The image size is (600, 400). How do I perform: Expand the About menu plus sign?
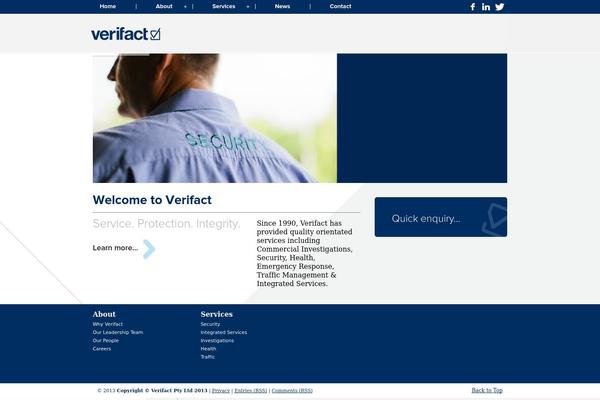click(186, 7)
